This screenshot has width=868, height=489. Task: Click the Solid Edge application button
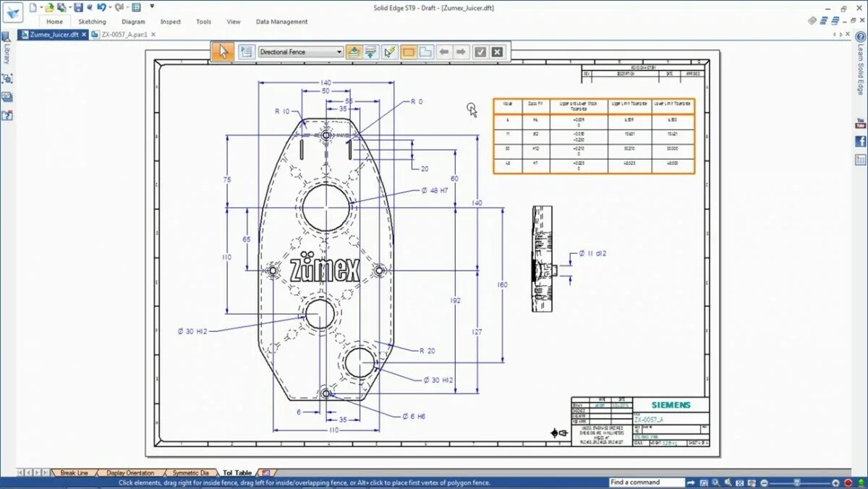click(x=12, y=11)
